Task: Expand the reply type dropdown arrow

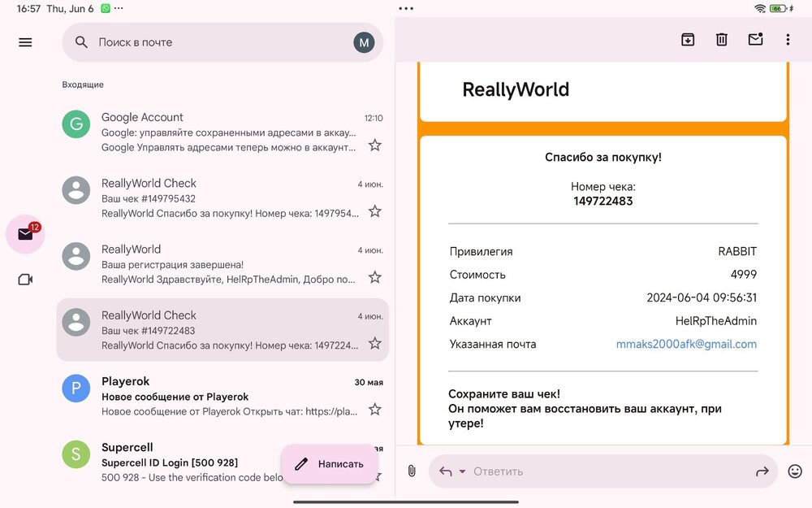Action: pos(463,471)
